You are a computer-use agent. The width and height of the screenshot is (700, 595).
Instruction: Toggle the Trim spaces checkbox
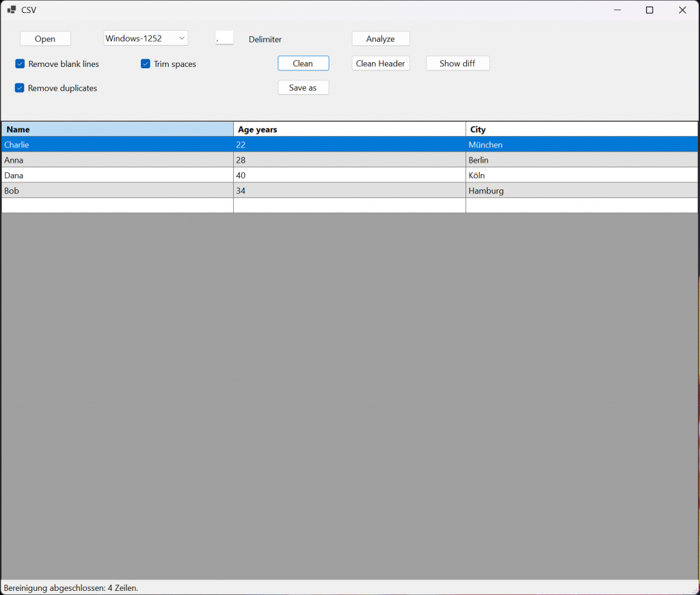(x=146, y=64)
